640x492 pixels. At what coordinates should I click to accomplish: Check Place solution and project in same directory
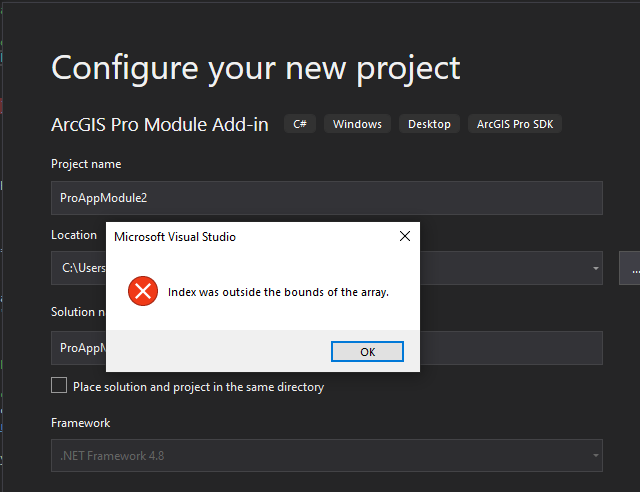coord(59,386)
